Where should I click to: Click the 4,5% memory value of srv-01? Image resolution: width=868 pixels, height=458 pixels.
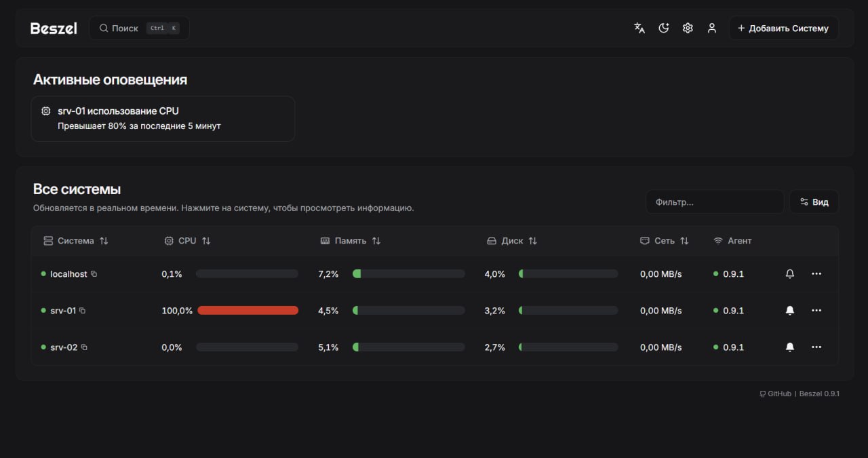click(x=328, y=311)
